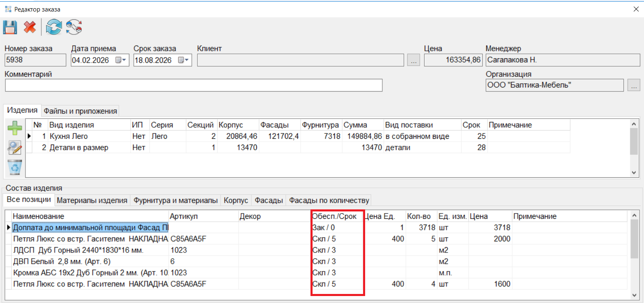
Task: Click the red X cancel icon
Action: 30,28
